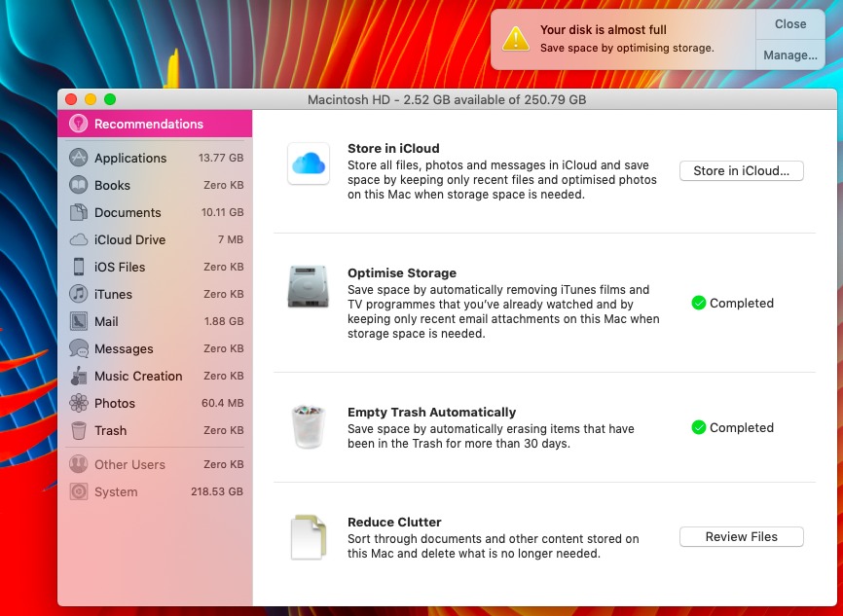The height and width of the screenshot is (616, 843).
Task: Click the Store in iCloud... button
Action: tap(742, 171)
